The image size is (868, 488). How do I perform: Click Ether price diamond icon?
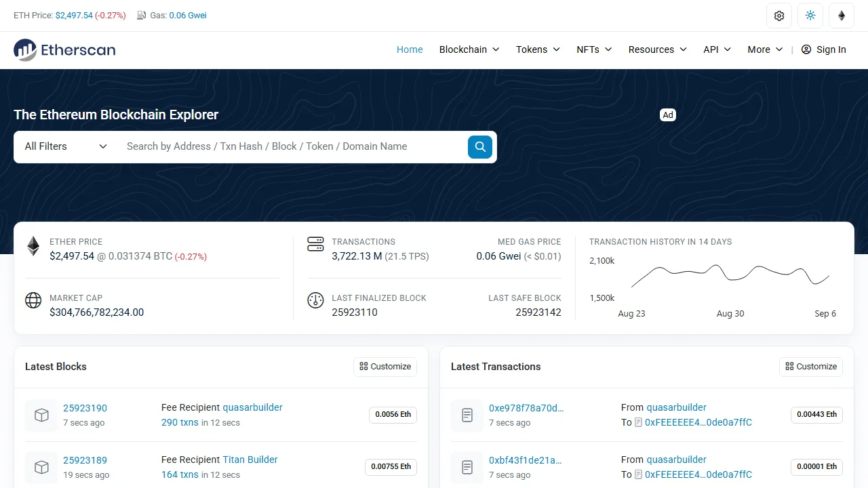point(33,245)
